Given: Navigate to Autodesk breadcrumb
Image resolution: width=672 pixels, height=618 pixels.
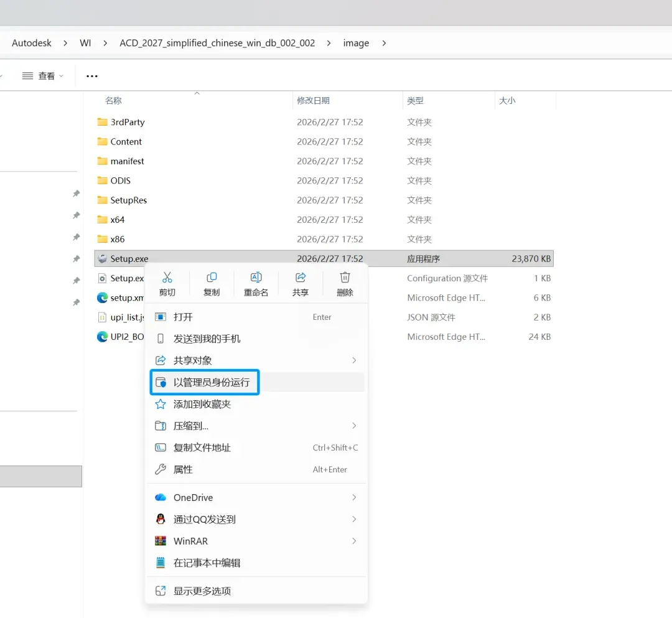Looking at the screenshot, I should tap(31, 43).
